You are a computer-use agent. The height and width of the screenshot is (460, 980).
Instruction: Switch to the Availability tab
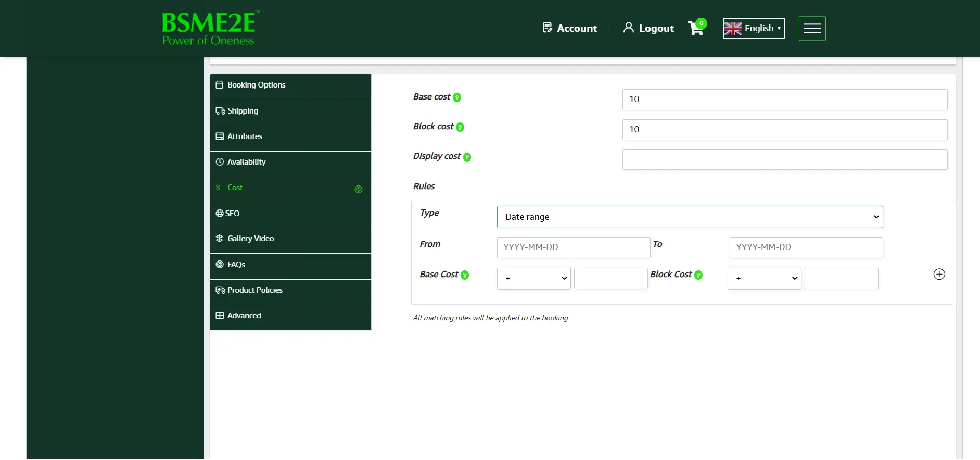[290, 164]
